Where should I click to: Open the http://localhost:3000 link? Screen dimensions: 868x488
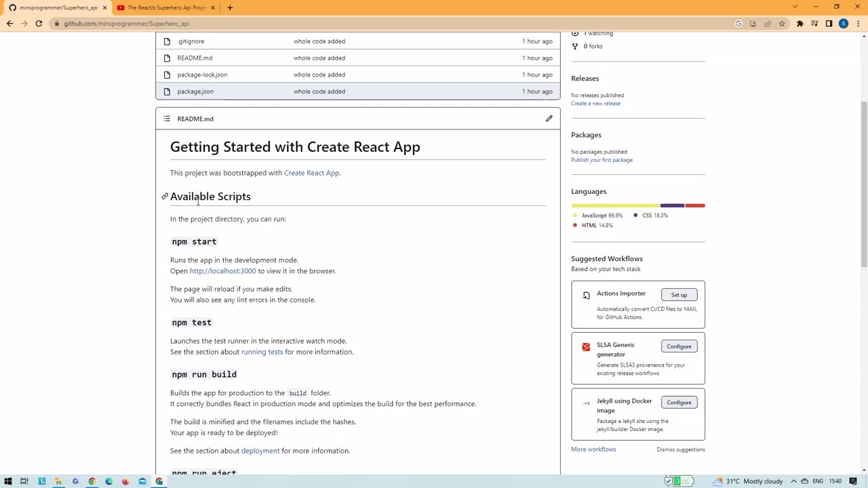tap(222, 271)
